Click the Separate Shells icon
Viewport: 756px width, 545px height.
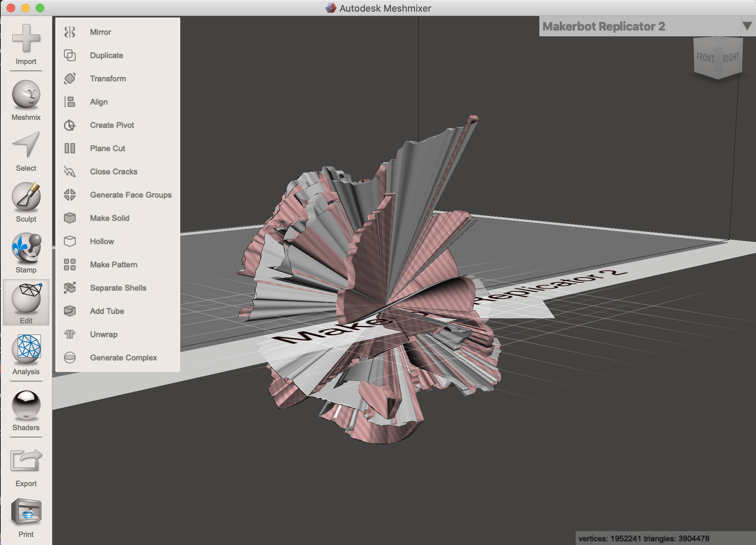pos(70,288)
